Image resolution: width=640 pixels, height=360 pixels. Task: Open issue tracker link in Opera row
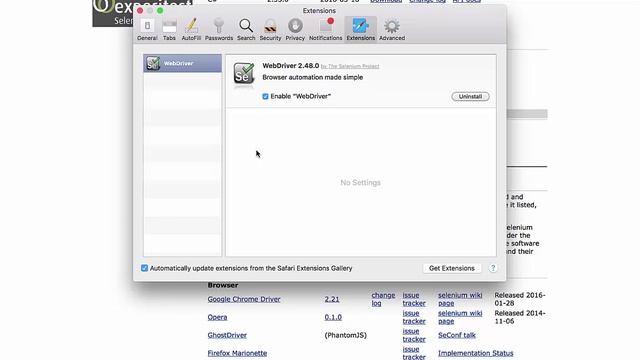tap(414, 317)
